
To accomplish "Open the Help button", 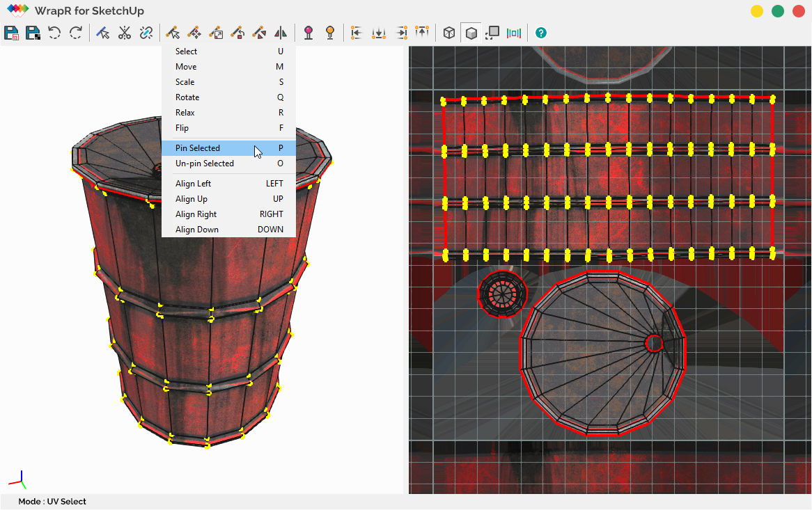I will (541, 32).
